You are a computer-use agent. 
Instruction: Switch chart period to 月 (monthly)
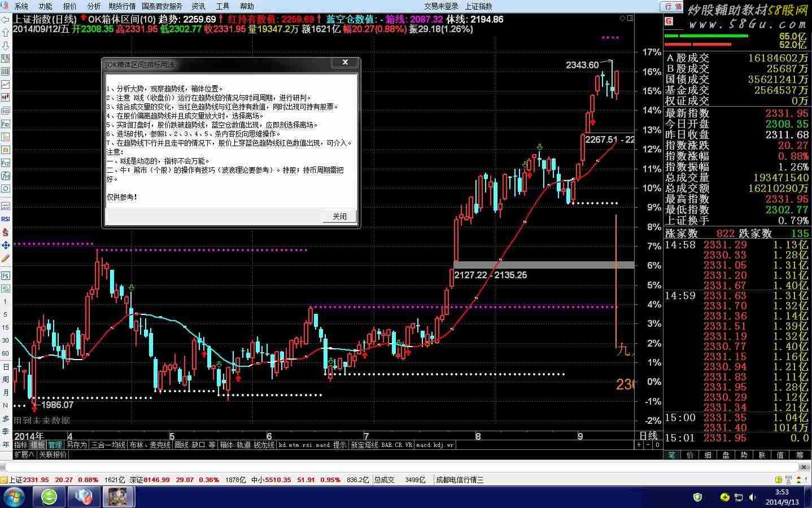pos(6,392)
